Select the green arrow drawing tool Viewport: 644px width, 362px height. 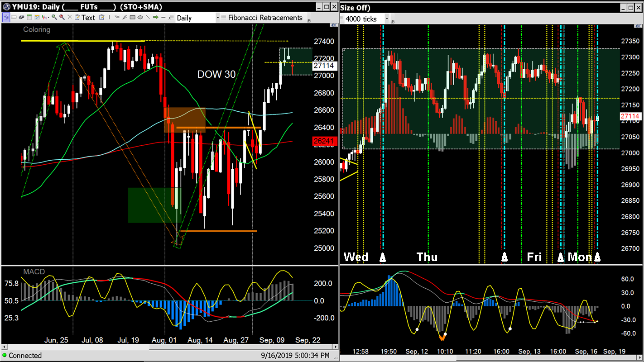155,17
